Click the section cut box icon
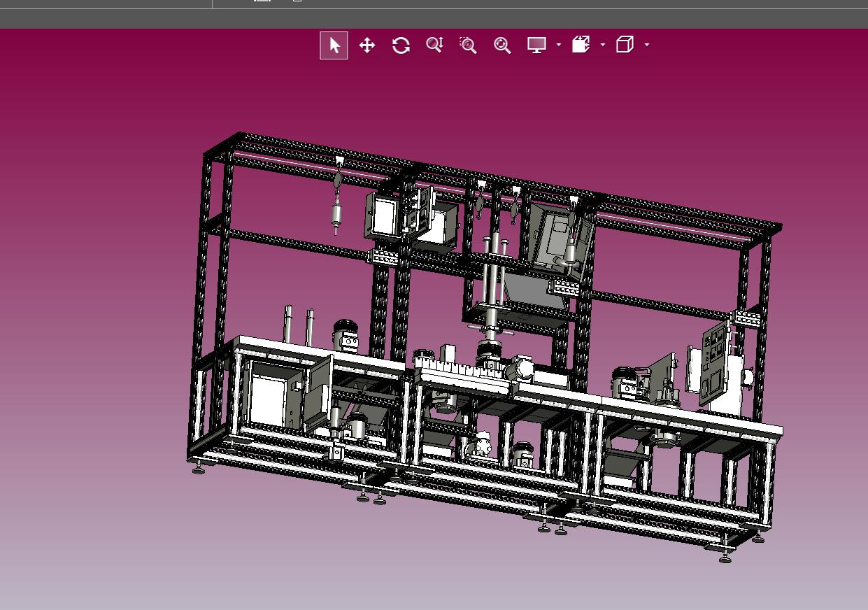 581,45
